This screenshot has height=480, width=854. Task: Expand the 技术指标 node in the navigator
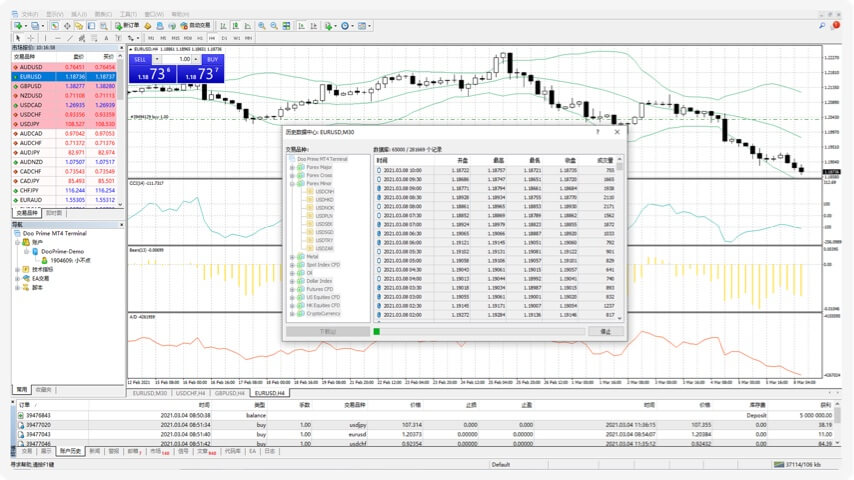19,270
